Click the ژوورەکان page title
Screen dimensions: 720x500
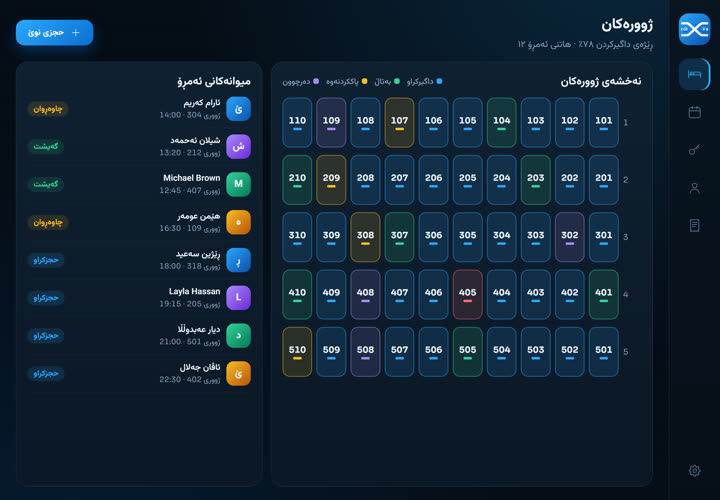[x=627, y=25]
